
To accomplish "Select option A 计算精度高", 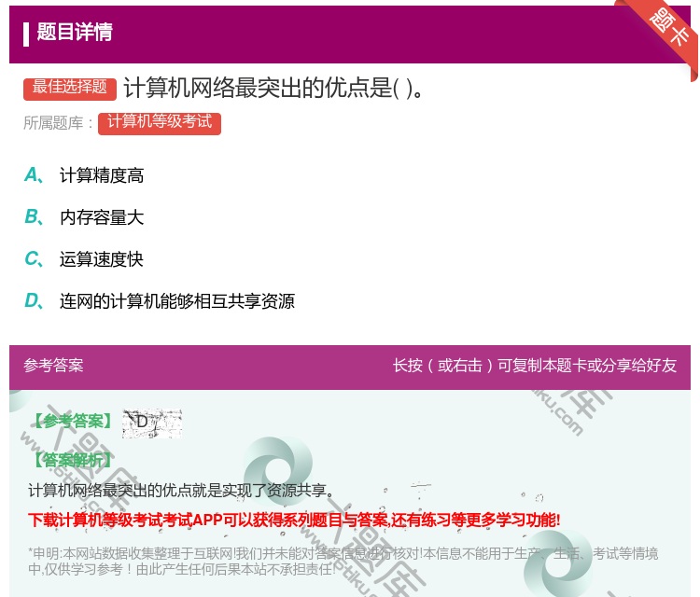I will click(84, 175).
